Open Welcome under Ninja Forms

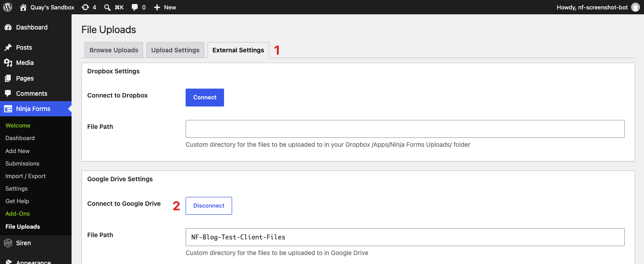tap(18, 126)
